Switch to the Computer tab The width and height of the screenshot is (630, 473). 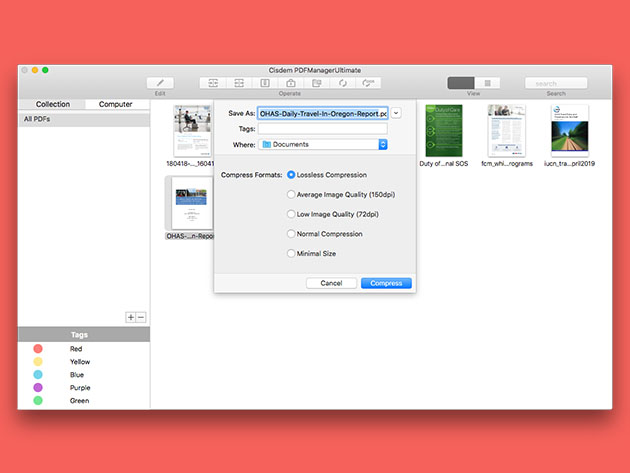[x=116, y=104]
